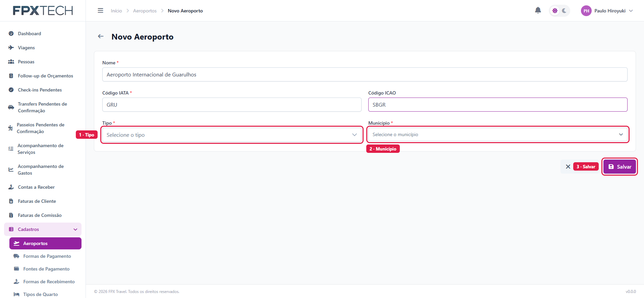The height and width of the screenshot is (298, 644).
Task: Click the PH user avatar
Action: pos(586,11)
